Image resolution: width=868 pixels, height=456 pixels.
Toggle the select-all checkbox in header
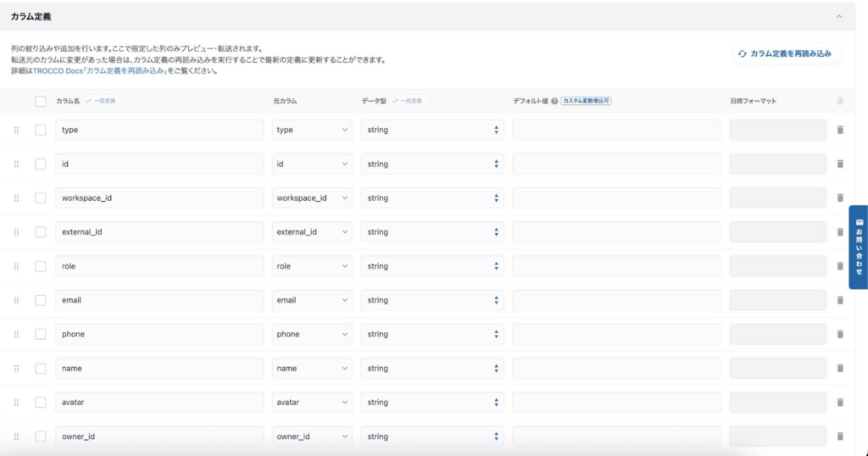pyautogui.click(x=41, y=101)
